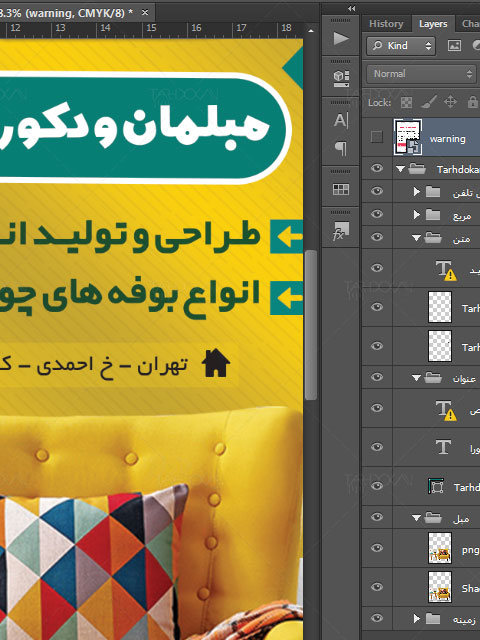This screenshot has height=640, width=480.
Task: Expand the تلفن group
Action: point(416,191)
